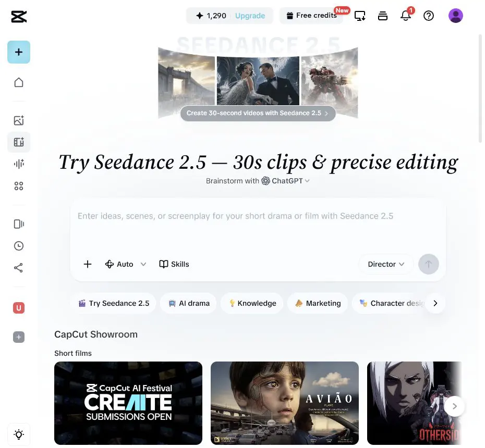Screen dimensions: 485x448
Task: Open the stacked layers icon in header
Action: [x=383, y=16]
